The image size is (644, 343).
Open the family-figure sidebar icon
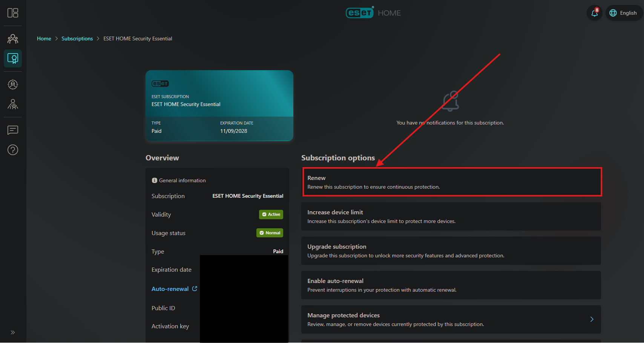[13, 104]
